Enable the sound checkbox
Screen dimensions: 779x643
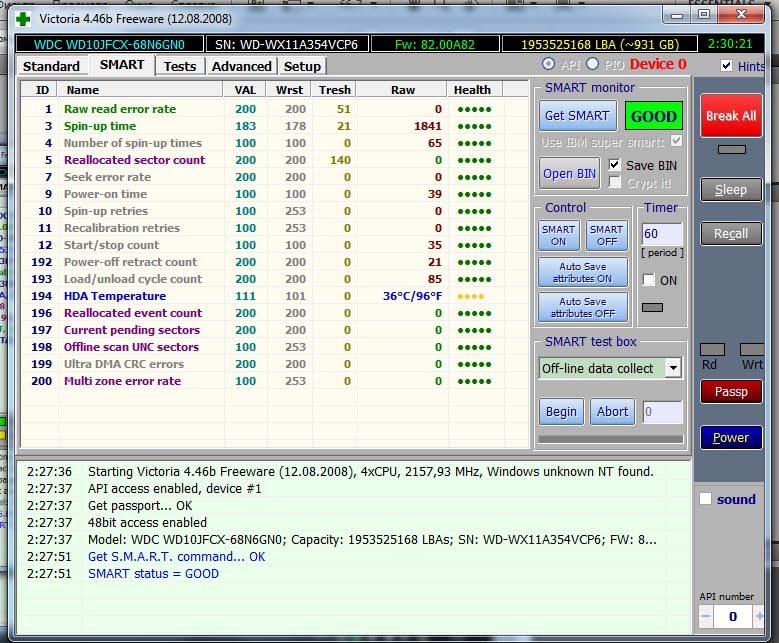706,499
